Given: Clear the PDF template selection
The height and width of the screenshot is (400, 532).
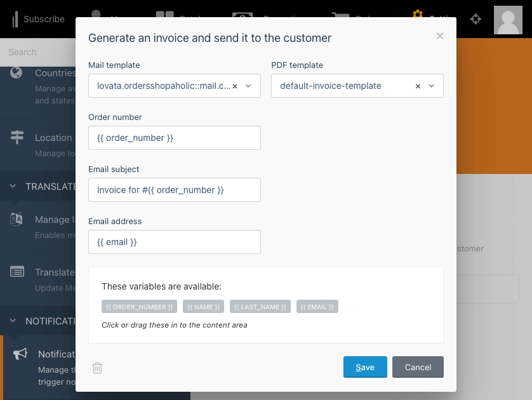Looking at the screenshot, I should coord(418,86).
